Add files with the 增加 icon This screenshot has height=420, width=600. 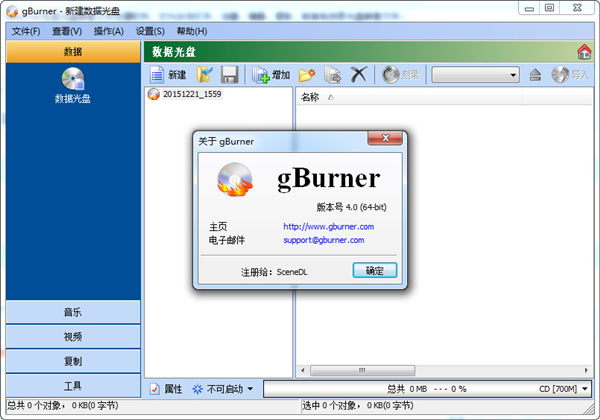click(x=261, y=75)
